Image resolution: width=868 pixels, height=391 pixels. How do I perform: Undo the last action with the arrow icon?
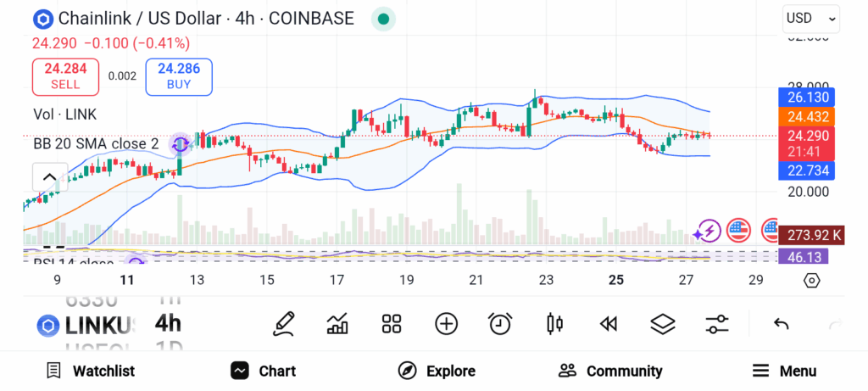click(x=781, y=324)
